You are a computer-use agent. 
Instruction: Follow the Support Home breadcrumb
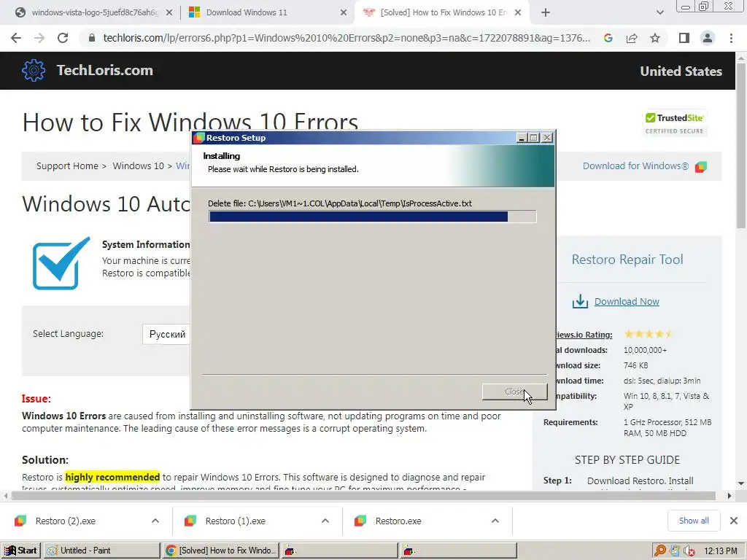coord(67,166)
